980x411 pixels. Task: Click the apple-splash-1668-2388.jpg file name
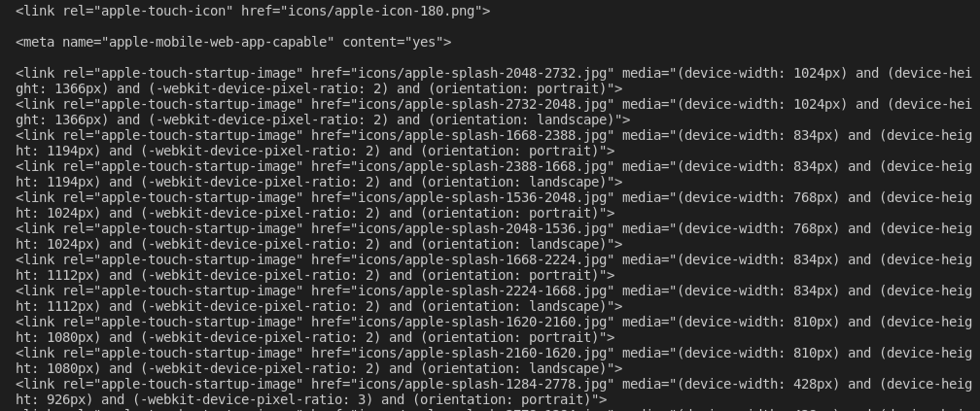click(506, 136)
